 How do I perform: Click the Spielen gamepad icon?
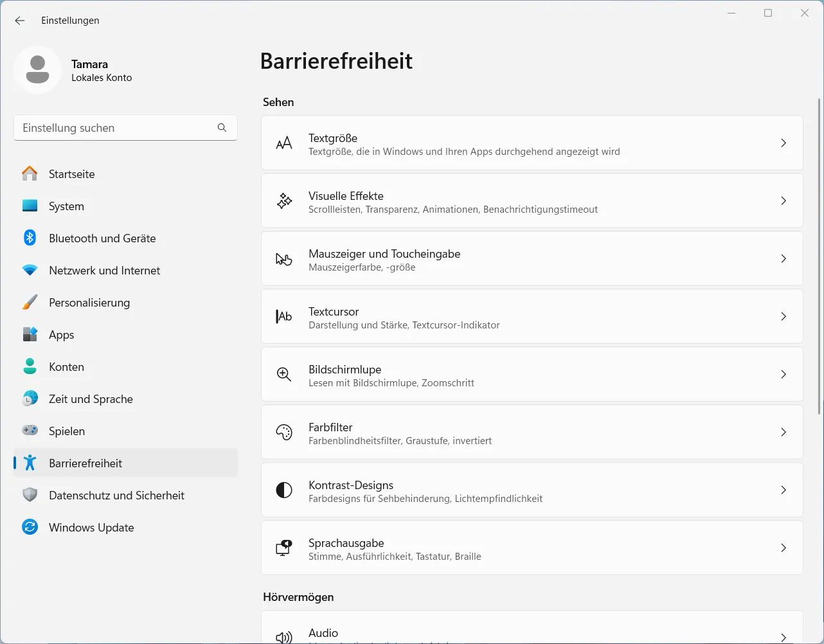pos(30,430)
